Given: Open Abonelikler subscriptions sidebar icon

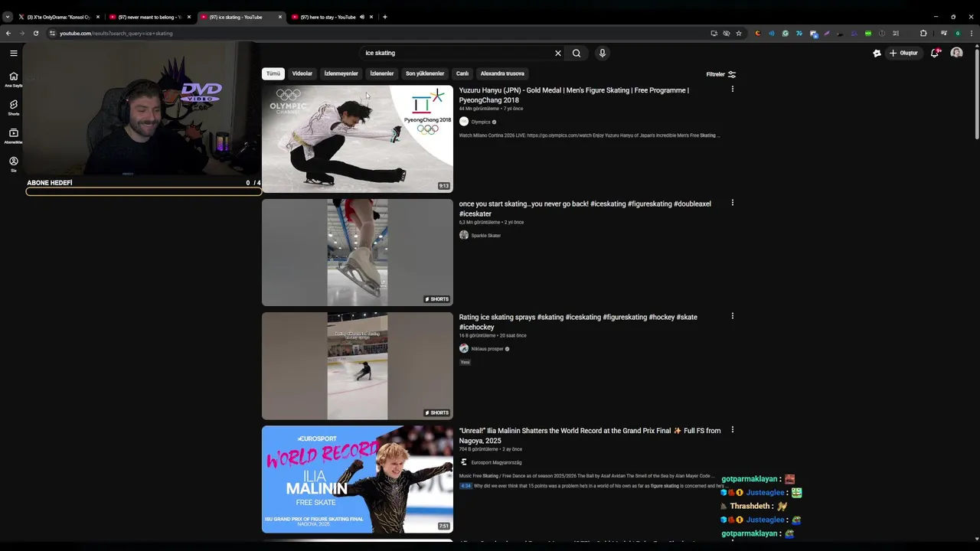Looking at the screenshot, I should (14, 135).
